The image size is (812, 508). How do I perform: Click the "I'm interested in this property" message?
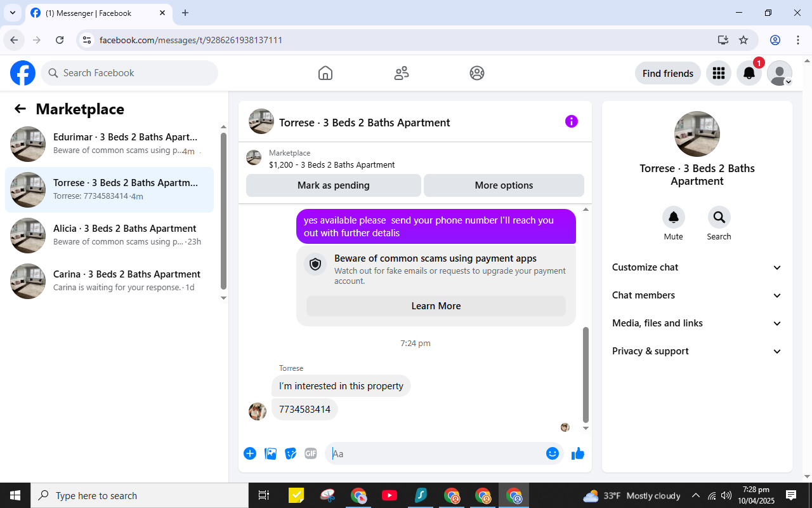pos(341,386)
